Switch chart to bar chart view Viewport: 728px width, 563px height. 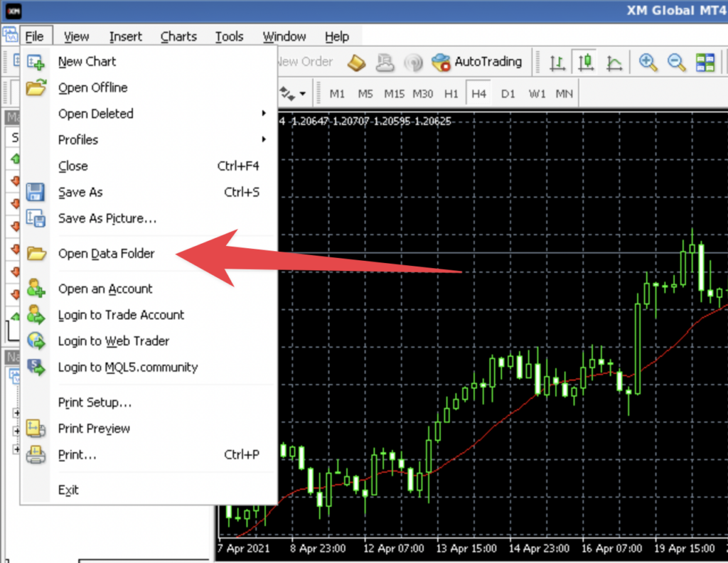[558, 63]
